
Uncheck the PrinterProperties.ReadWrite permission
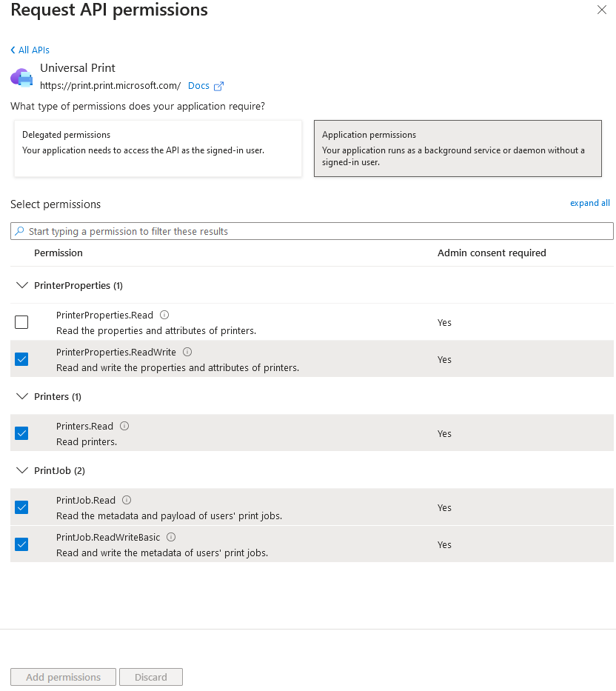pyautogui.click(x=21, y=359)
